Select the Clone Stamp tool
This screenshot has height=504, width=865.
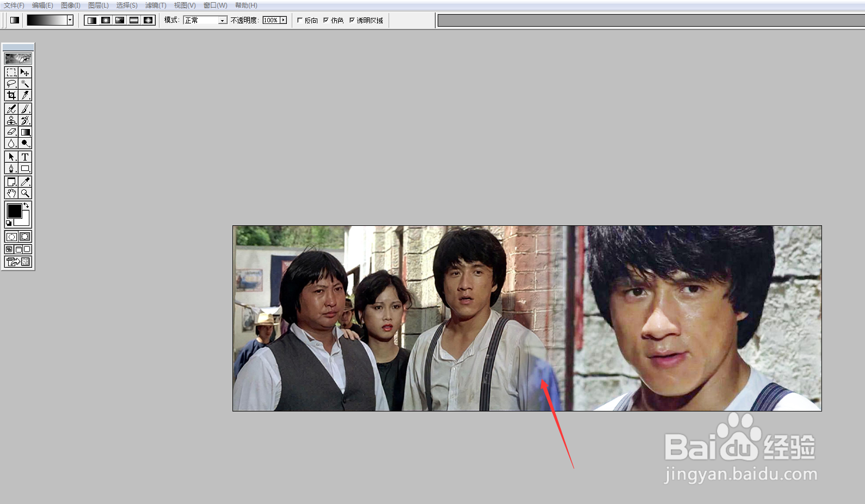click(x=11, y=120)
